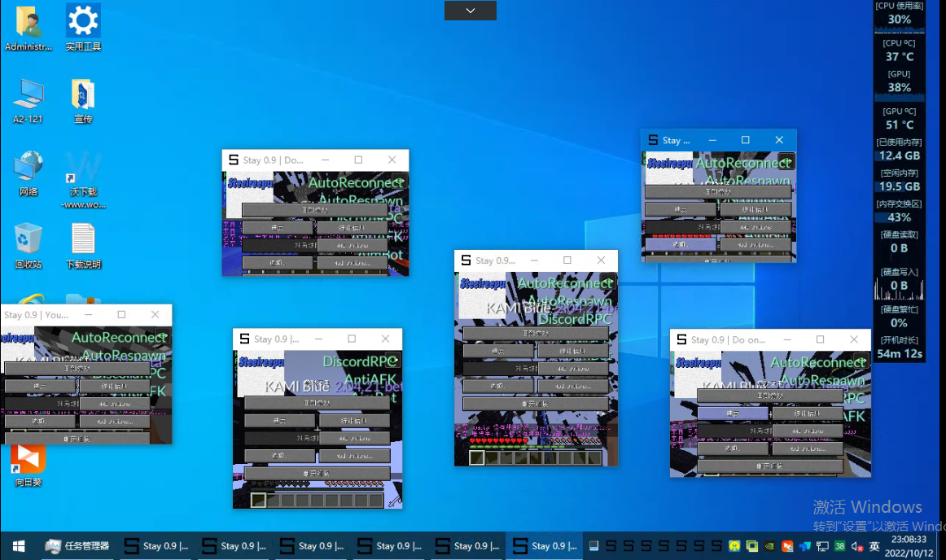Minimize the 'Stay 0.9 | Do...' window

pyautogui.click(x=325, y=160)
